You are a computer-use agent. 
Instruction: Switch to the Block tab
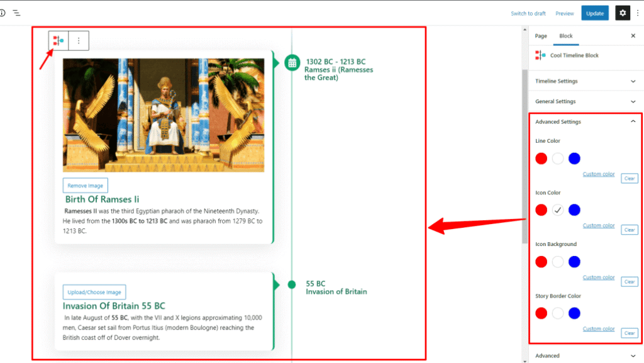(x=566, y=36)
